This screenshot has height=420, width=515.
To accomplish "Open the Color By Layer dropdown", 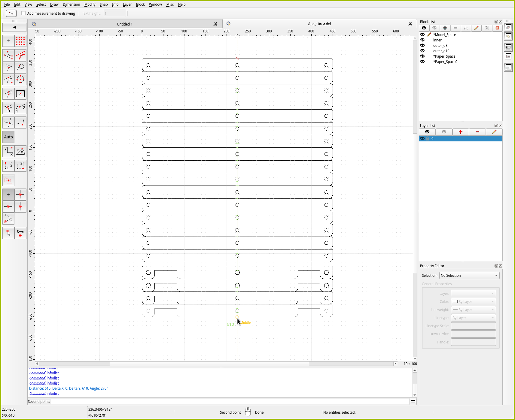I will tap(473, 301).
